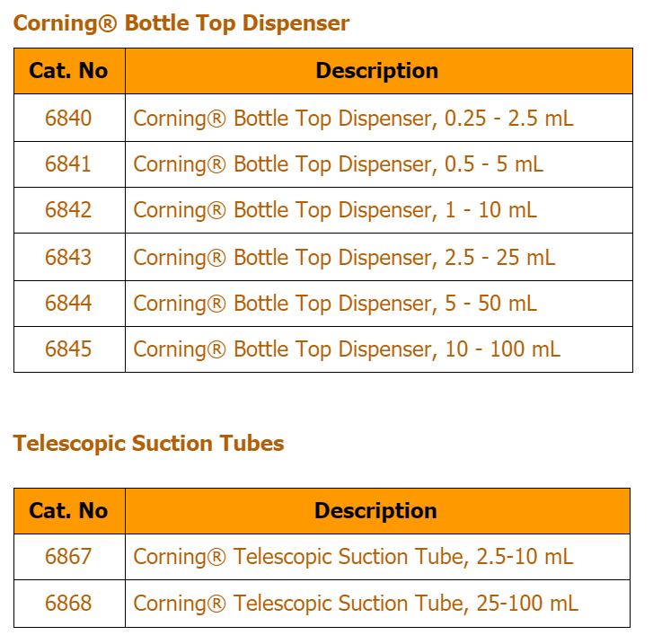Click Cat. No header of suction tubes table

point(68,511)
